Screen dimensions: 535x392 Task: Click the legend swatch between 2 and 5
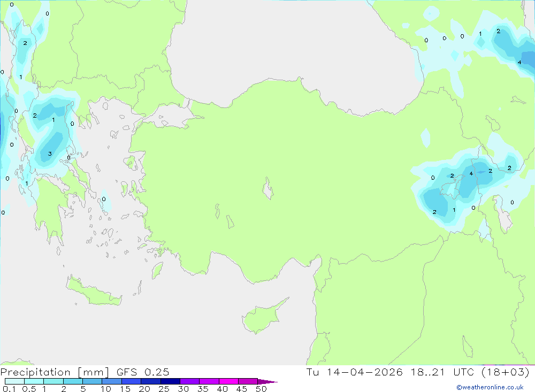point(73,381)
